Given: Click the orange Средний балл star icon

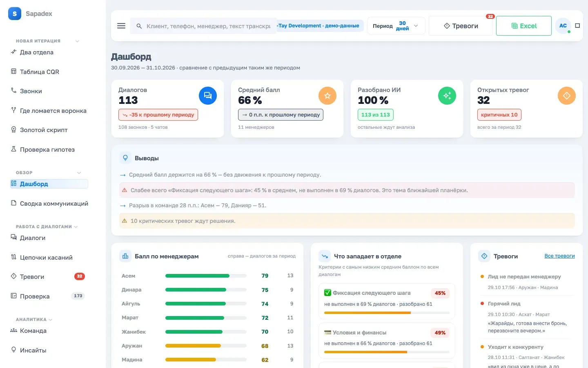Looking at the screenshot, I should [x=327, y=96].
